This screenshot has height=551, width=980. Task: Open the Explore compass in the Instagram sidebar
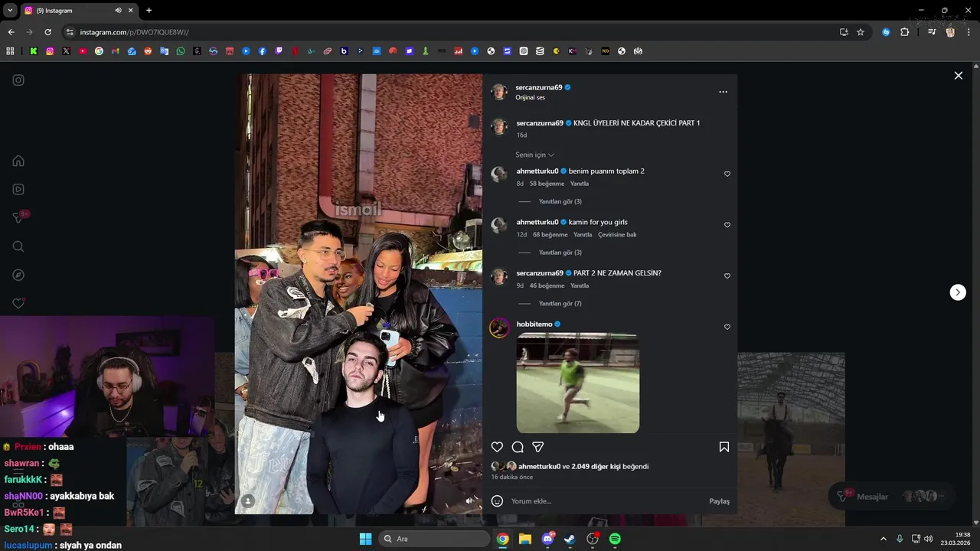(x=18, y=275)
